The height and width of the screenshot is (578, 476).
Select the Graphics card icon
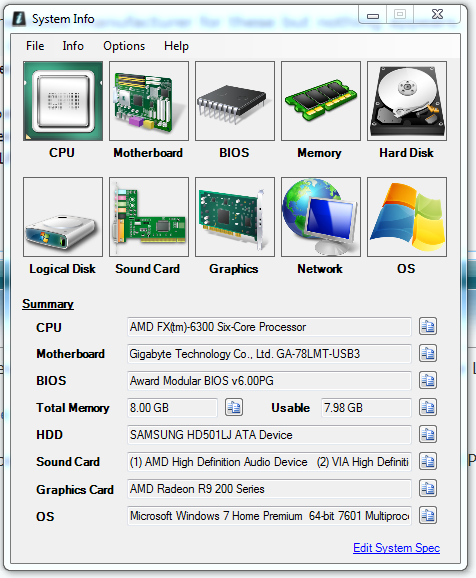(x=235, y=217)
